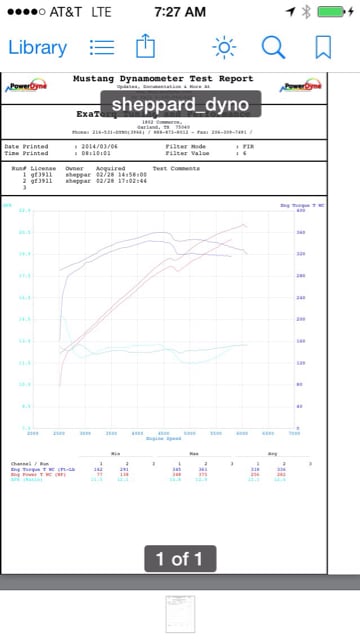Tap the 7:27 AM clock in the status bar
The image size is (360, 640).
click(x=180, y=12)
